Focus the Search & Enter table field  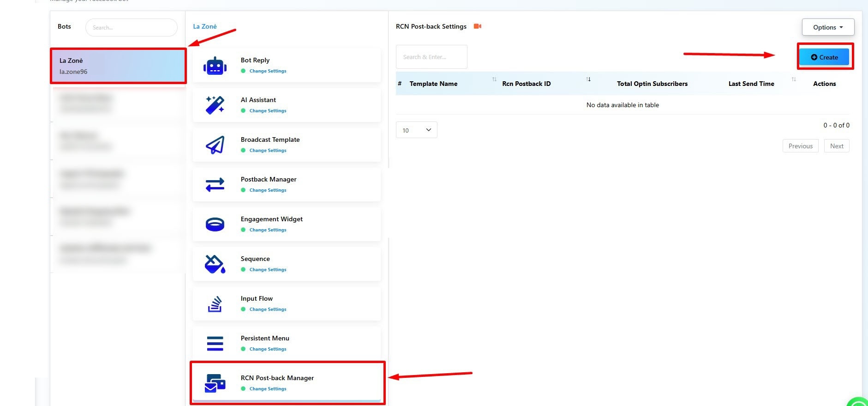[431, 57]
